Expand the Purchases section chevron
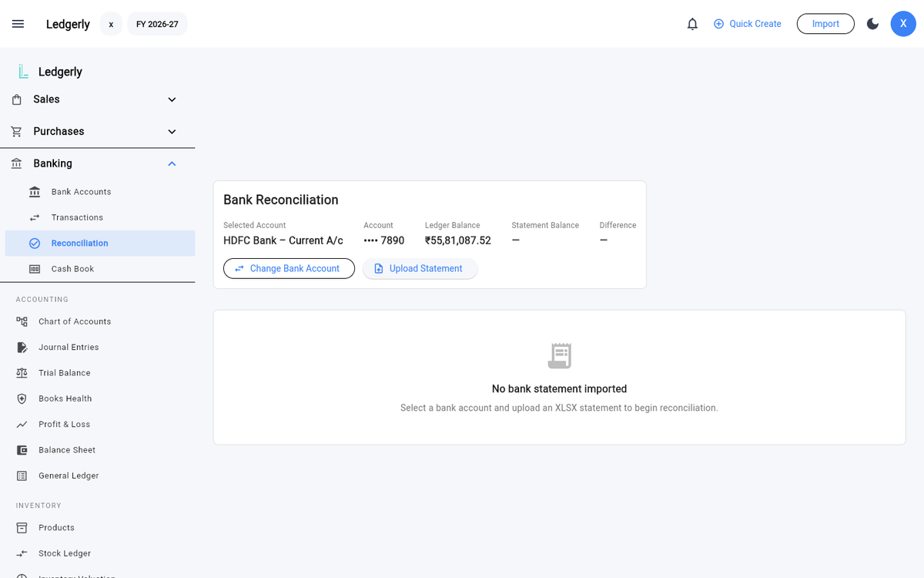Screen dimensions: 924x578 [172, 132]
